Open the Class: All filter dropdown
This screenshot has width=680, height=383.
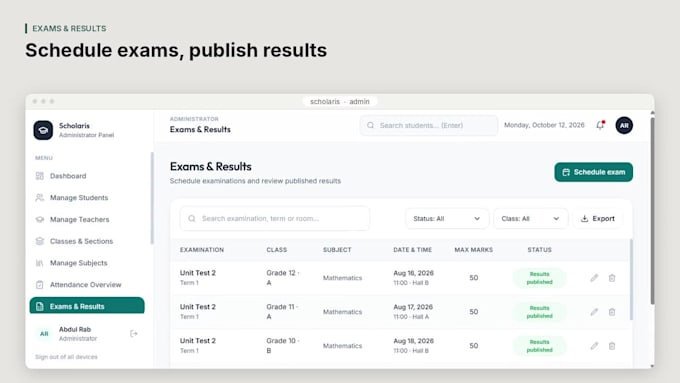click(x=530, y=219)
